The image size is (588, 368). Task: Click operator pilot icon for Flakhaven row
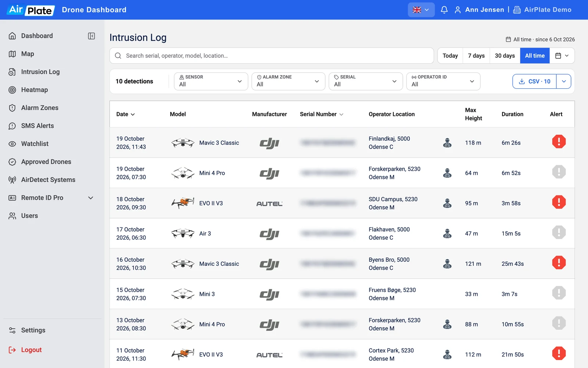pos(447,234)
